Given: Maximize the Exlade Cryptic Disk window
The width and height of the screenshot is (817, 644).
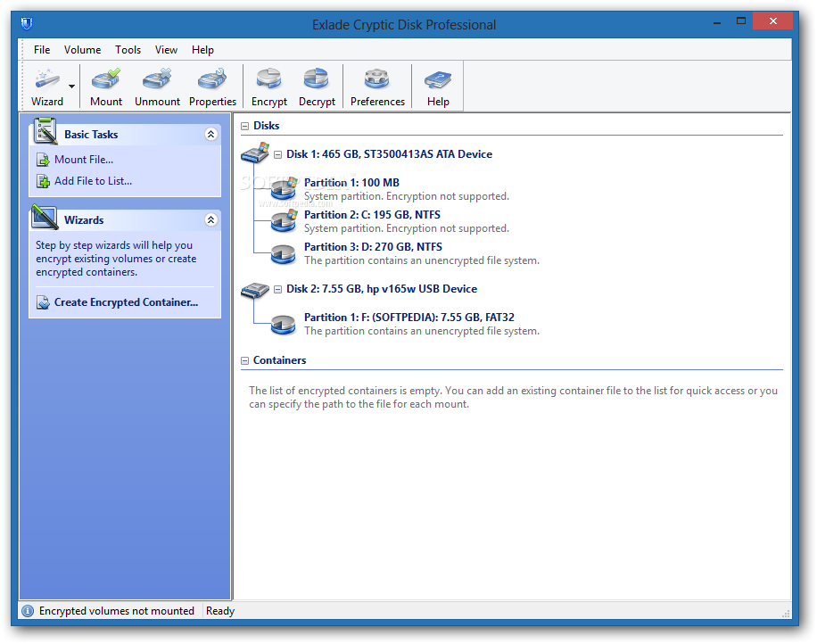Looking at the screenshot, I should (x=741, y=21).
